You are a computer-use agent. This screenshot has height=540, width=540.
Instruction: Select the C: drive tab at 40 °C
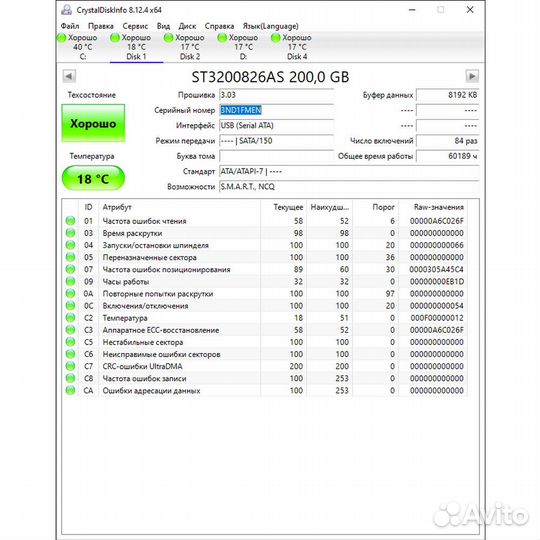point(83,47)
